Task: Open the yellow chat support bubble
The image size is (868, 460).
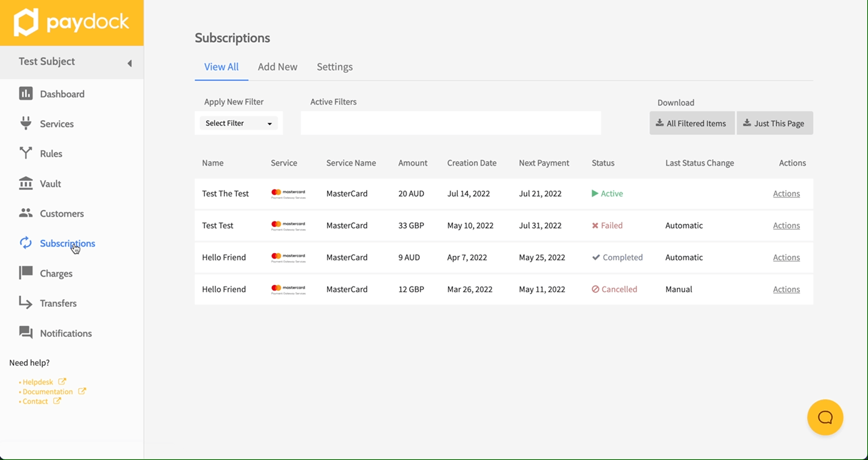Action: pos(825,417)
